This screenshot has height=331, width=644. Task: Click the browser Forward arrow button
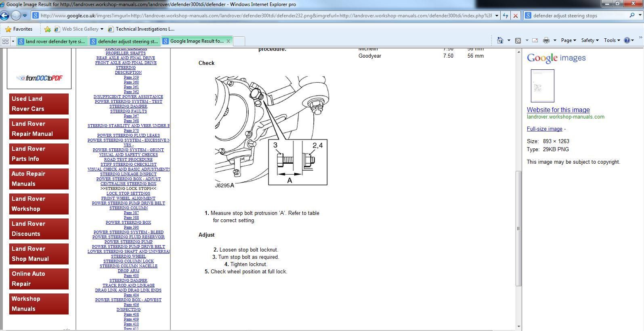[16, 15]
